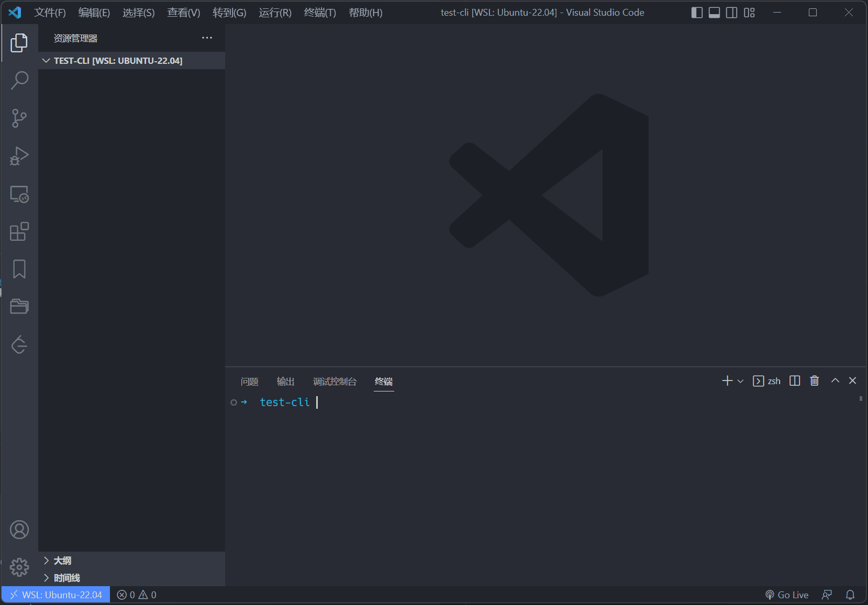Expand the 时间线 section

click(x=131, y=578)
